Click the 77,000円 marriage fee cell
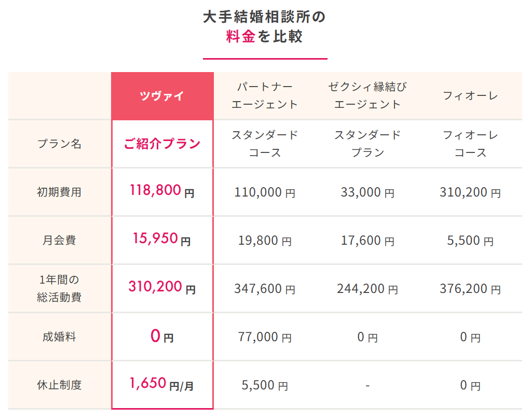This screenshot has width=531, height=420. [x=265, y=337]
